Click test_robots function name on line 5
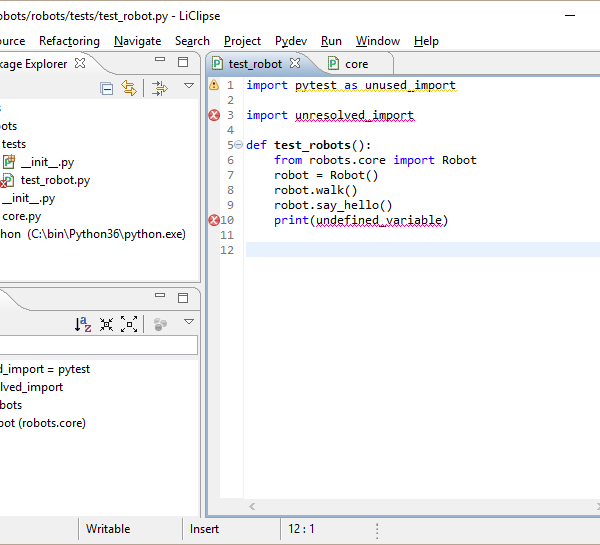 [312, 145]
